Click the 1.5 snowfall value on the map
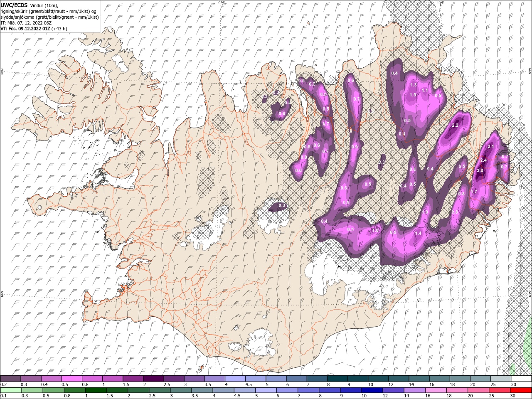Viewport: 532px width, 399px height. (x=413, y=95)
